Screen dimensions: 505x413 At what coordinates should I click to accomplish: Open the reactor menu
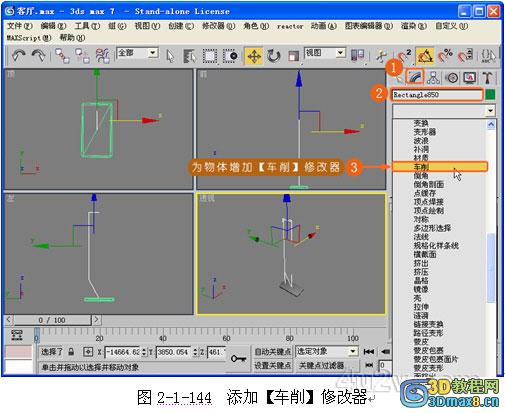coord(290,26)
